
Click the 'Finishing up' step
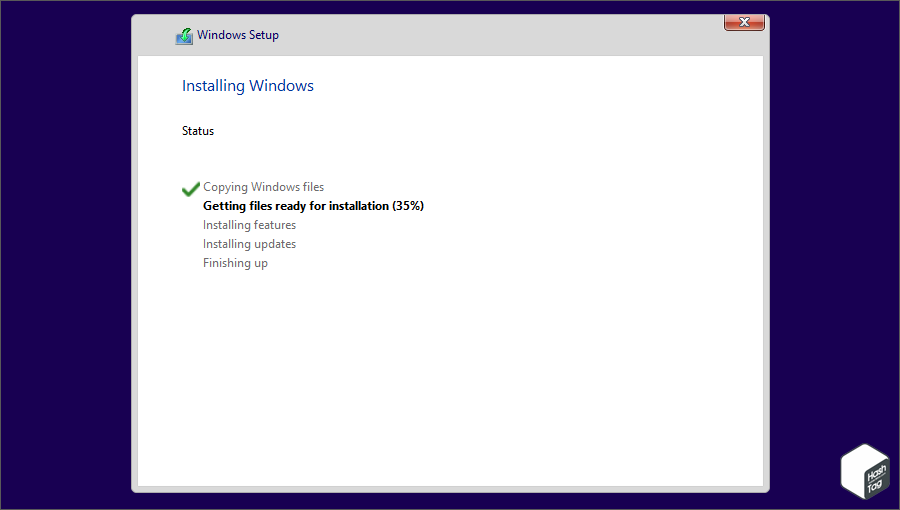click(235, 263)
